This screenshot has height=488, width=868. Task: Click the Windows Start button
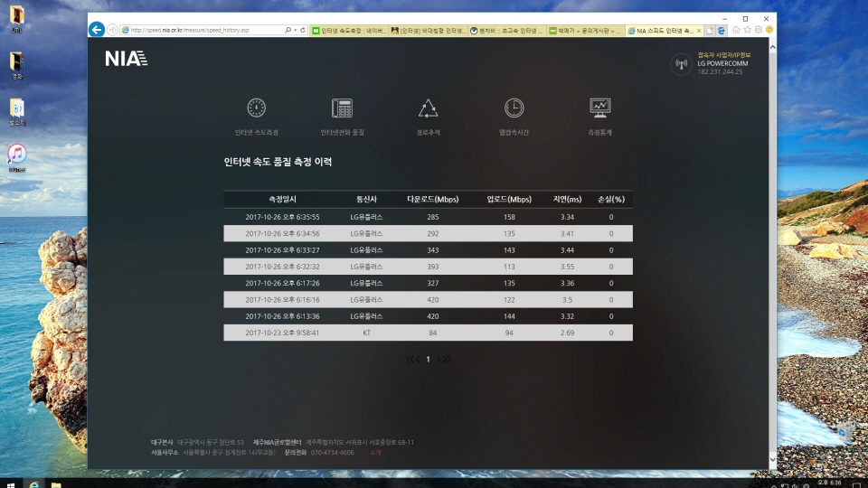coord(10,483)
